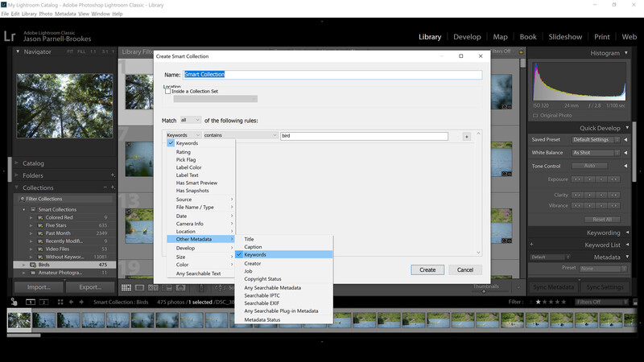
Task: Select checked Keywords in Other Metadata submenu
Action: pos(283,254)
